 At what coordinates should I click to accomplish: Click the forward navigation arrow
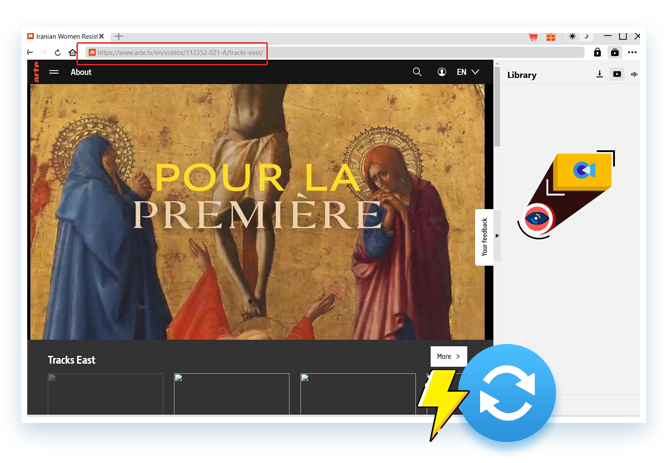pos(43,52)
